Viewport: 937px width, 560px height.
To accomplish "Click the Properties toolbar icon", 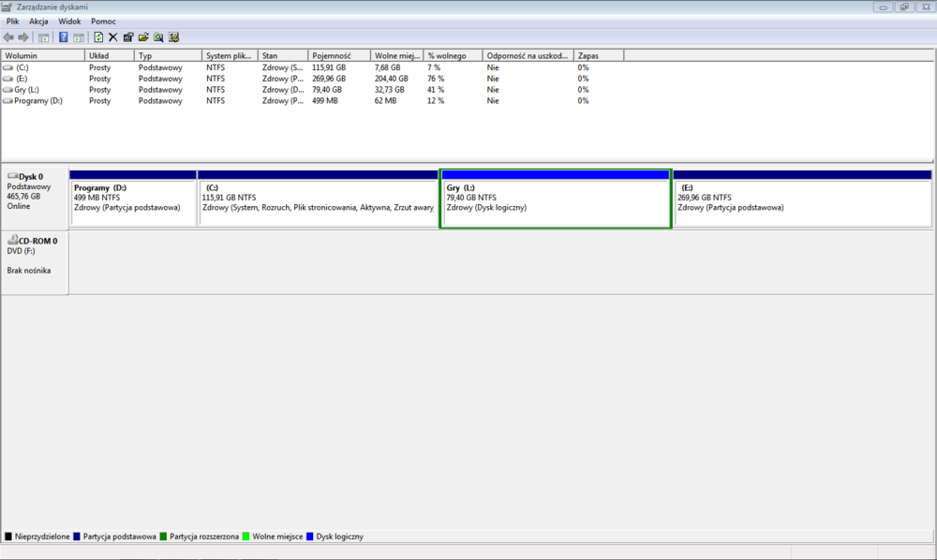I will (x=127, y=37).
